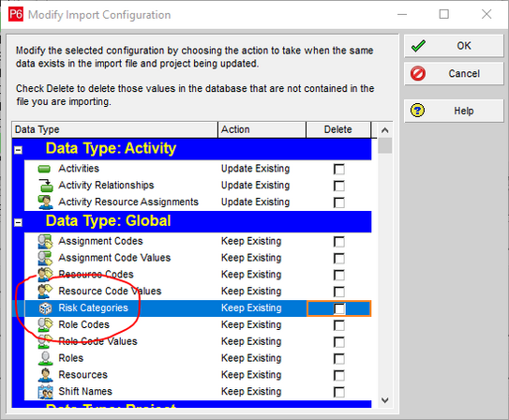
Task: Click the Cancel button
Action: coord(454,74)
